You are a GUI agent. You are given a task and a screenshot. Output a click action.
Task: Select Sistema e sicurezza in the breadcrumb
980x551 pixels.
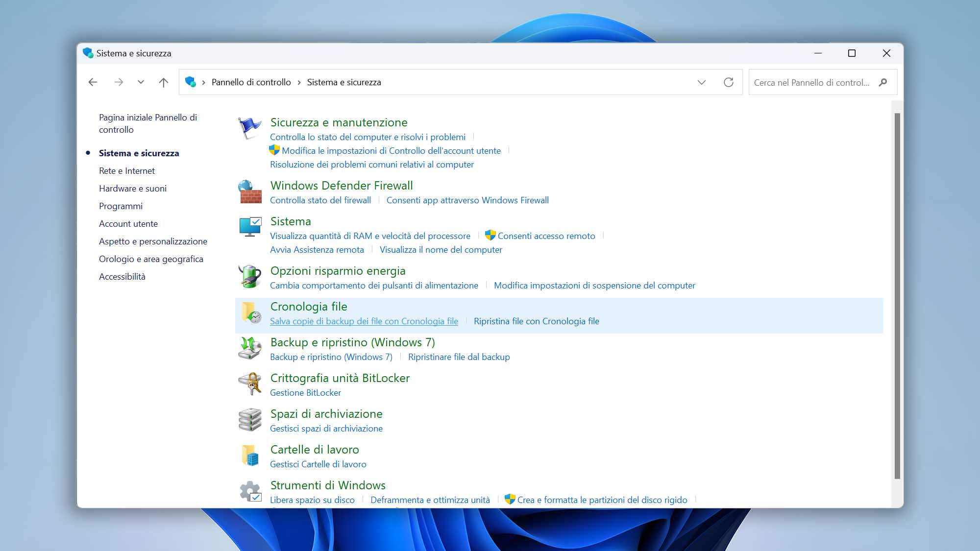tap(344, 82)
